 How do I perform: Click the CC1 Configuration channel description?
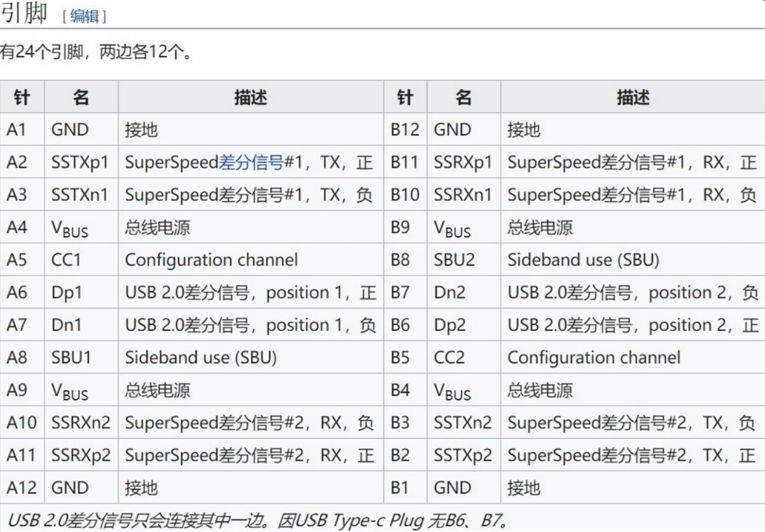[x=211, y=260]
